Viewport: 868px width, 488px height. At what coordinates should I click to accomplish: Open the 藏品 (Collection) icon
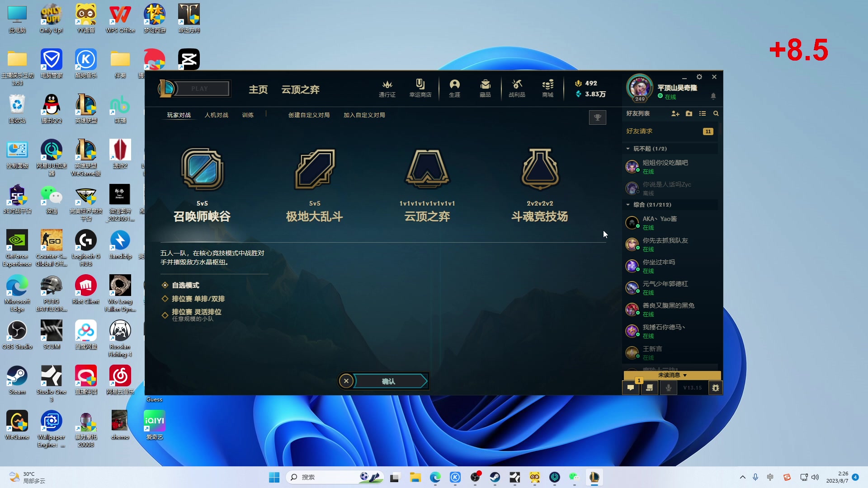tap(485, 88)
